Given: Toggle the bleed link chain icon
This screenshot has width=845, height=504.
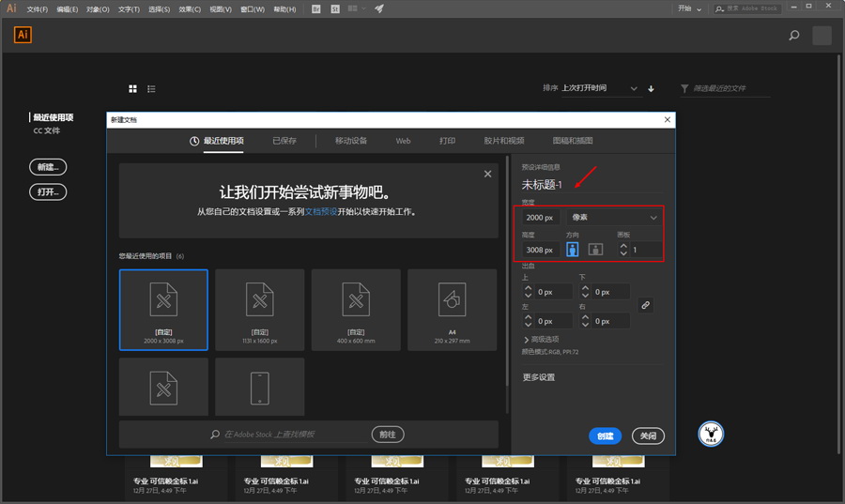Looking at the screenshot, I should pos(645,305).
